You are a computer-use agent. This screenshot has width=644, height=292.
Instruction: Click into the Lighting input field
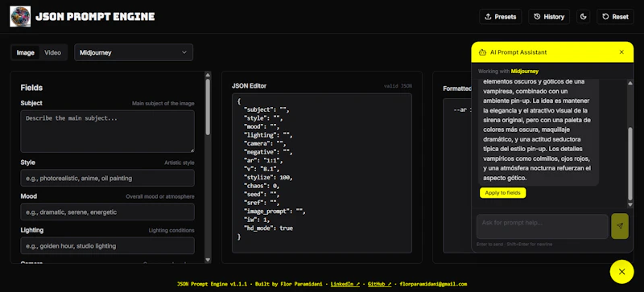(108, 245)
